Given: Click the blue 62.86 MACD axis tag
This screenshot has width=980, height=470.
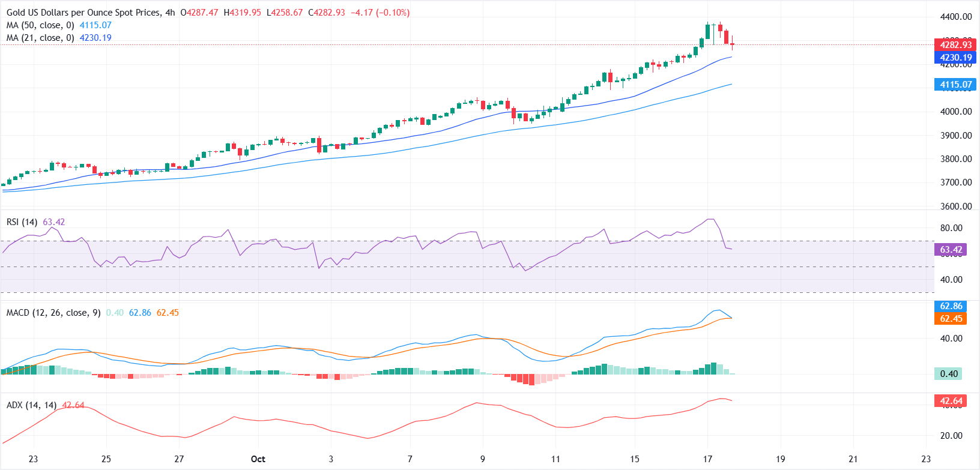Looking at the screenshot, I should click(x=951, y=306).
